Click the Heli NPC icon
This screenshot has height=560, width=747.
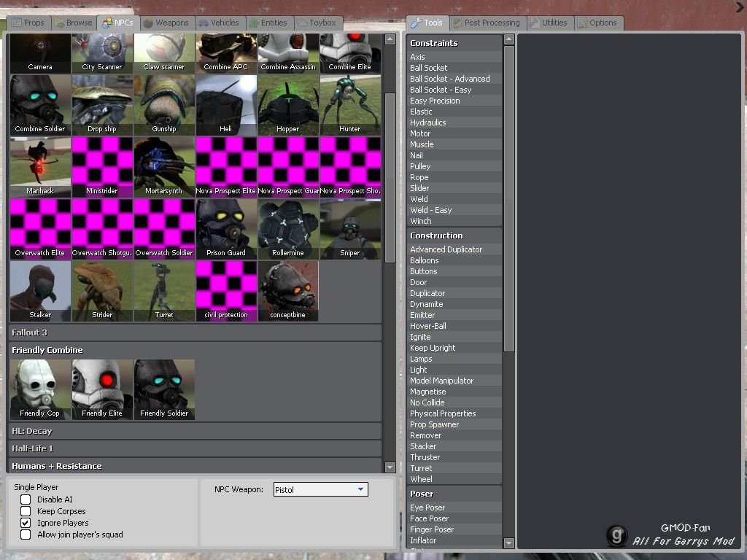coord(226,105)
